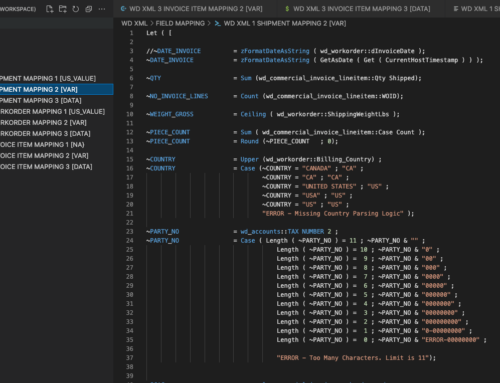Click line number 6 in the gutter

click(131, 78)
